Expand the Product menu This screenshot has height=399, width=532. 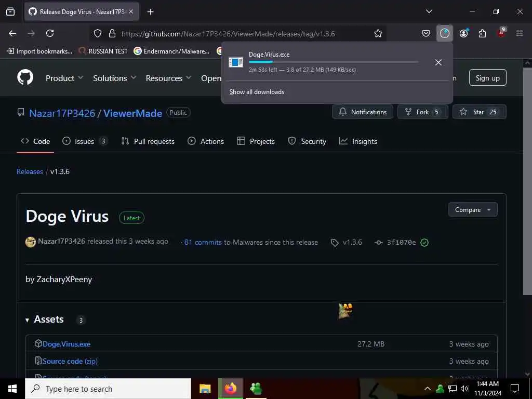(64, 78)
